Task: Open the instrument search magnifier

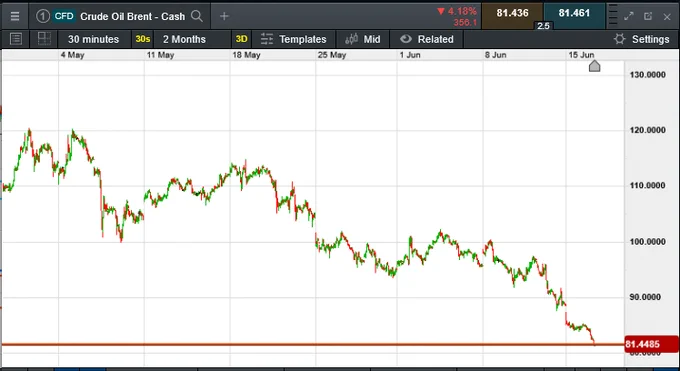Action: (x=197, y=16)
